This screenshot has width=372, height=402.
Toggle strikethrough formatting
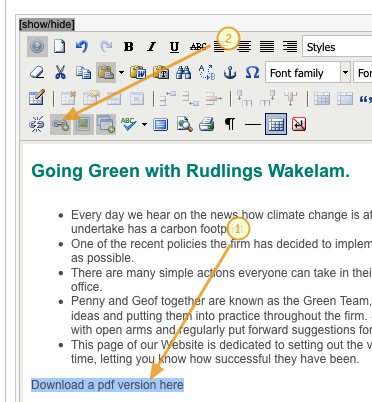[x=198, y=47]
